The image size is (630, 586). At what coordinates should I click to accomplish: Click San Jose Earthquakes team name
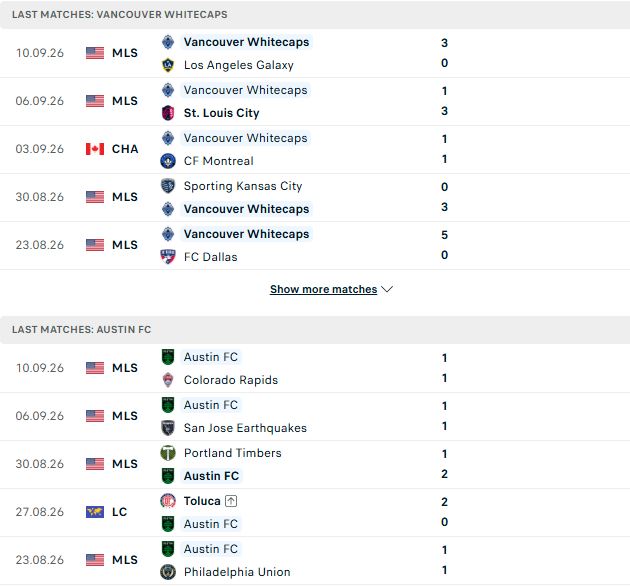click(x=245, y=428)
